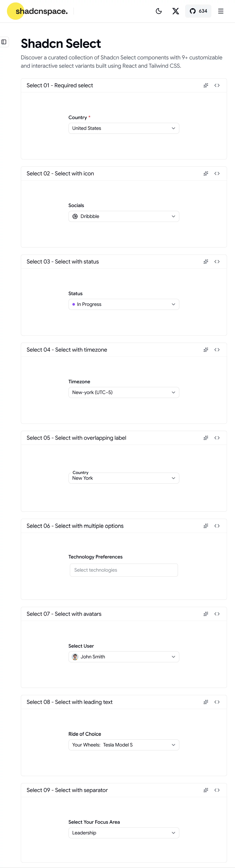Toggle the left sidebar panel icon

tap(4, 42)
